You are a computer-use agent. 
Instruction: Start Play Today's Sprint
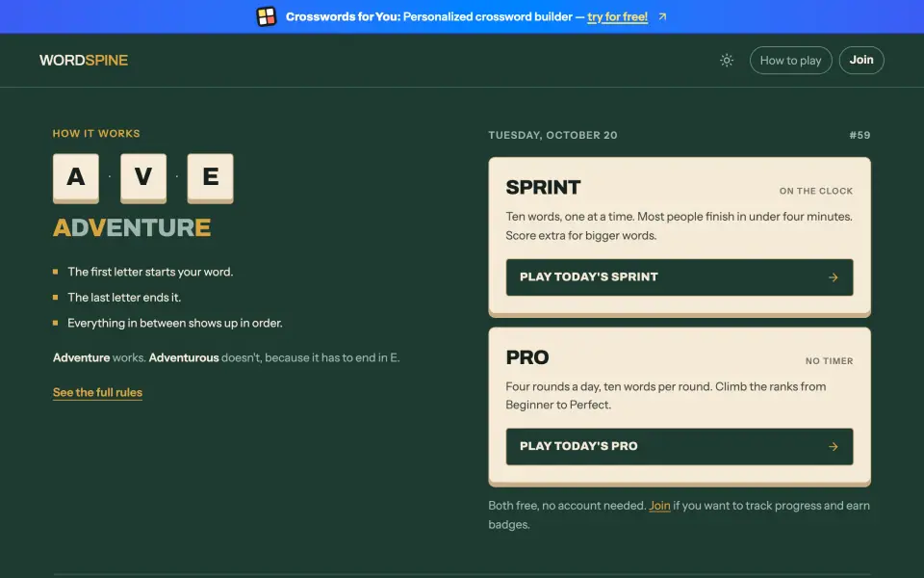(x=680, y=277)
